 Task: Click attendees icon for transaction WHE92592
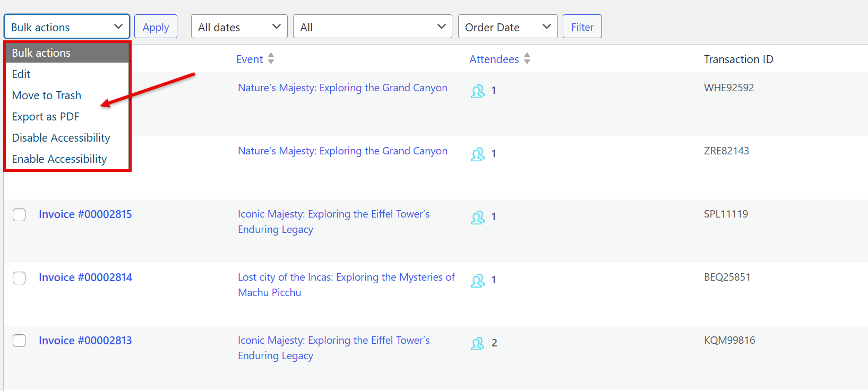477,91
